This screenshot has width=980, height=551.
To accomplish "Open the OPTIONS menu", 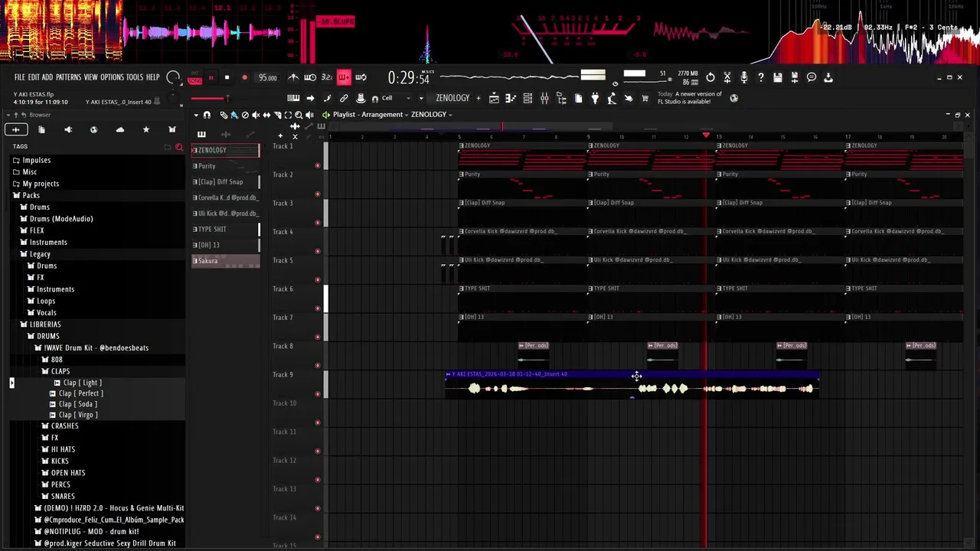I will pyautogui.click(x=112, y=77).
